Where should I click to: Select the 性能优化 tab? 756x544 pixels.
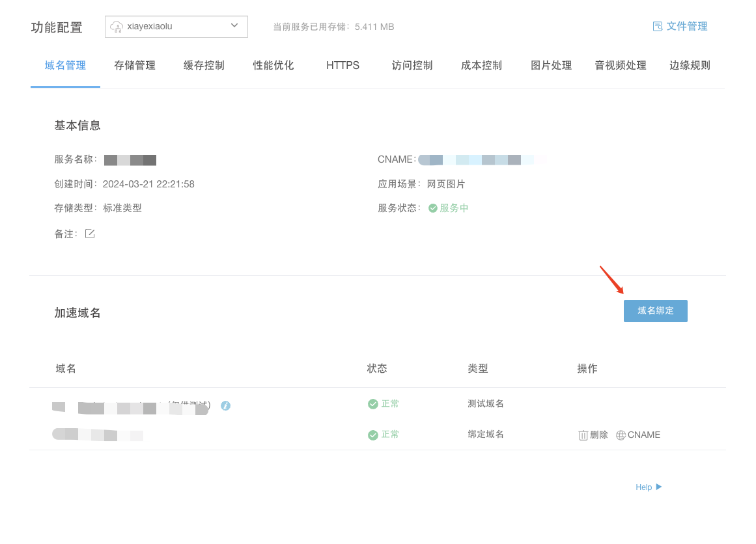coord(273,65)
